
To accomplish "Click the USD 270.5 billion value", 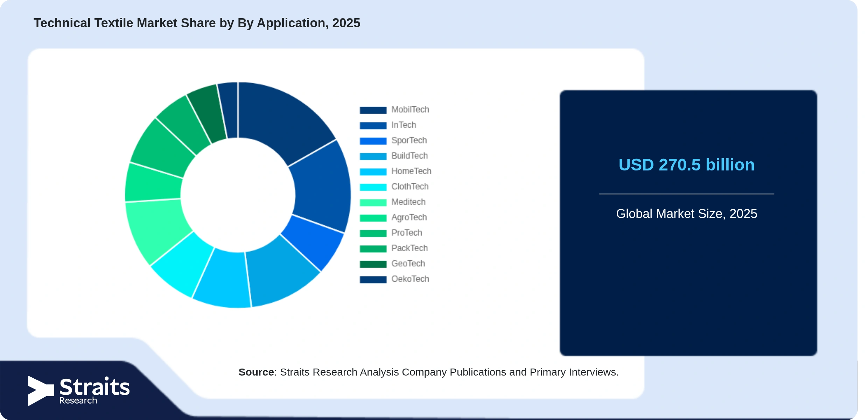I will pos(686,165).
